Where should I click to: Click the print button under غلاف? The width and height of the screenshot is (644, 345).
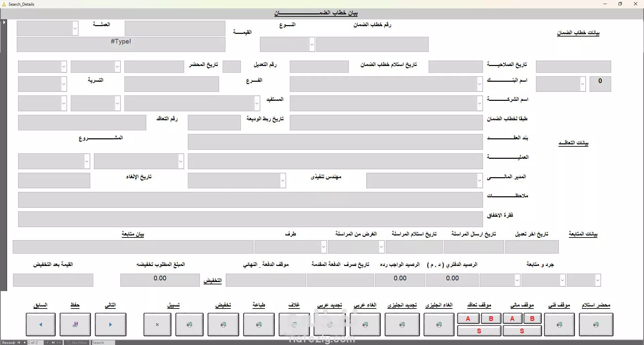[294, 324]
